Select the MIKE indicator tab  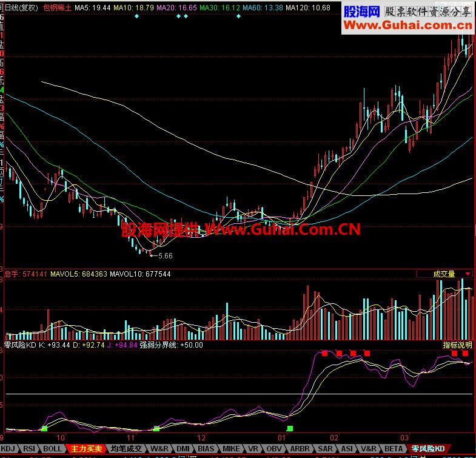pos(231,448)
